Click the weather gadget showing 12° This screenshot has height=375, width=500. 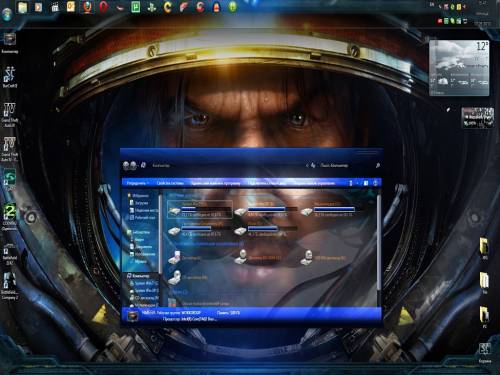459,68
